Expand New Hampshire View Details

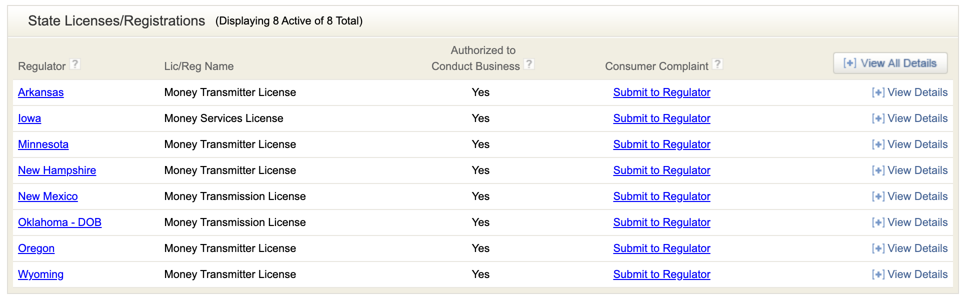click(x=909, y=170)
